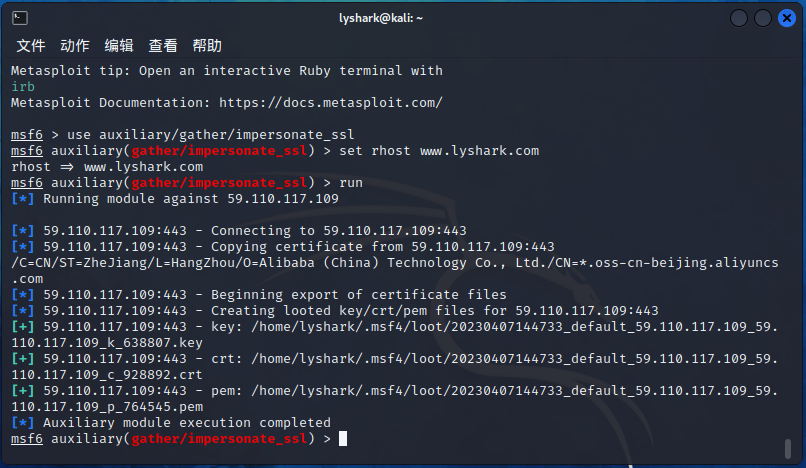Click the lyshark@kali window title
Screen dimensions: 806x468
click(401, 18)
